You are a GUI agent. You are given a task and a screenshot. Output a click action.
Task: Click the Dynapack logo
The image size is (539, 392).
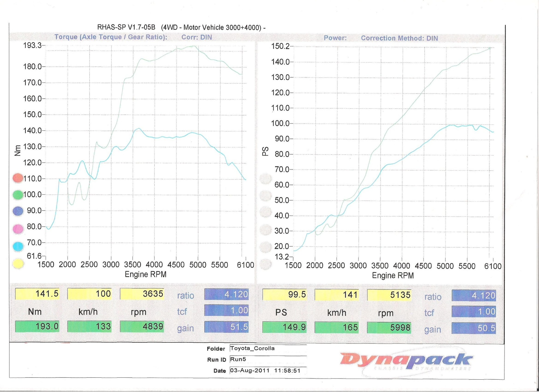pos(406,360)
